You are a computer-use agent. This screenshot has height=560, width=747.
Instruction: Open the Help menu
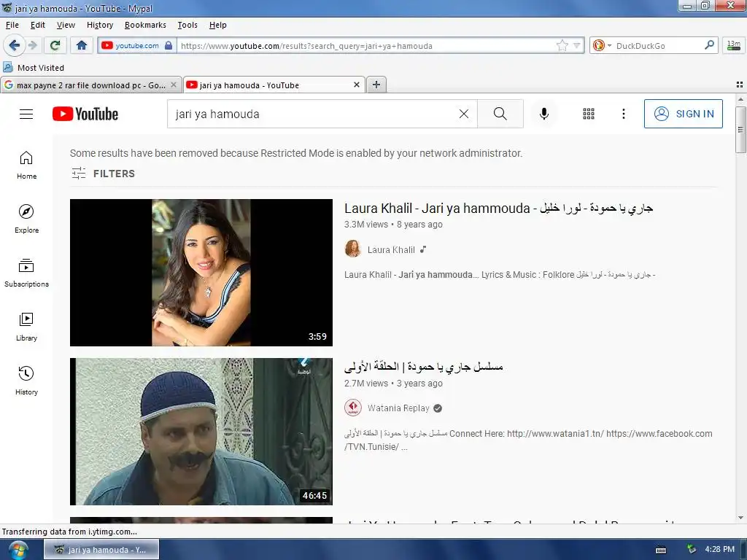point(217,25)
